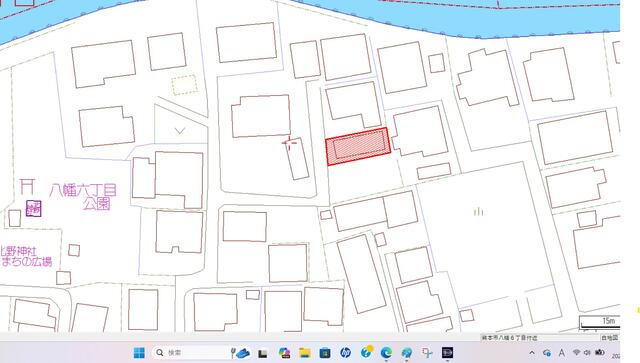Click the 北野神社 まちの広場 label
The image size is (640, 363).
(x=26, y=256)
